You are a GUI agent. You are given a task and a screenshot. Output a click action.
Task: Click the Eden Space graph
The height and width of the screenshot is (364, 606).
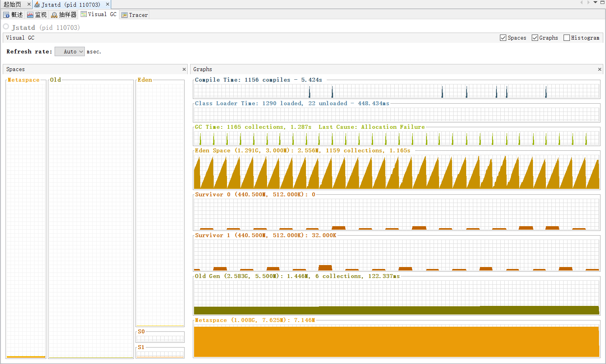pos(397,172)
